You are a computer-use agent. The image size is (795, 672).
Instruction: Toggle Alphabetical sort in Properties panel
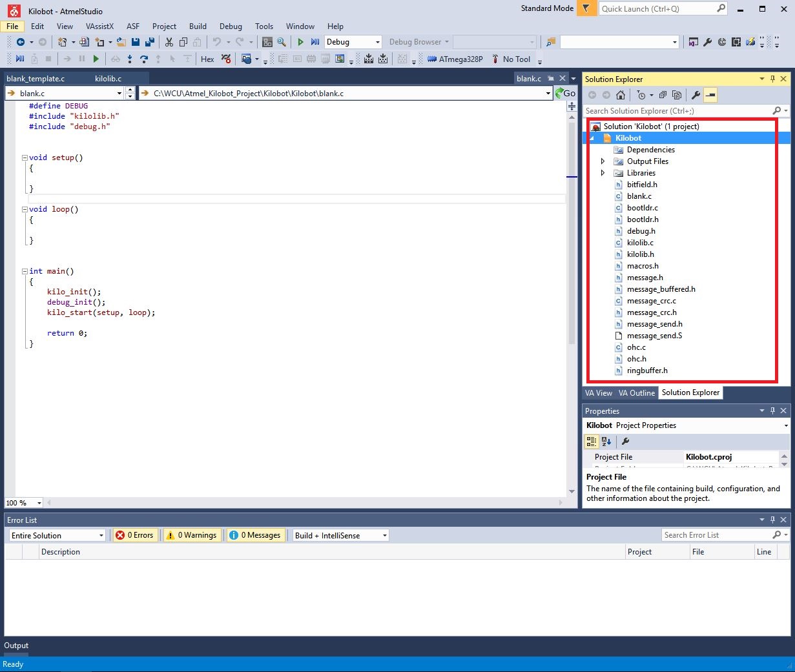[606, 442]
